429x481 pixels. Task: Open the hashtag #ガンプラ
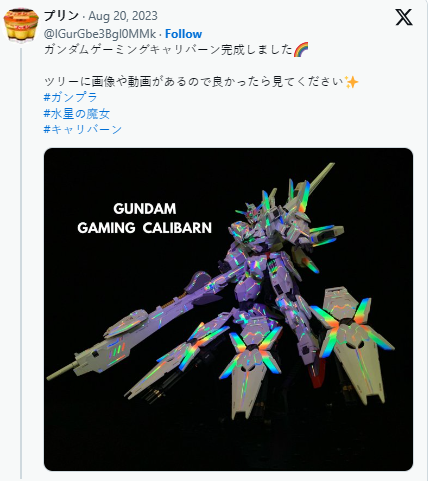70,97
